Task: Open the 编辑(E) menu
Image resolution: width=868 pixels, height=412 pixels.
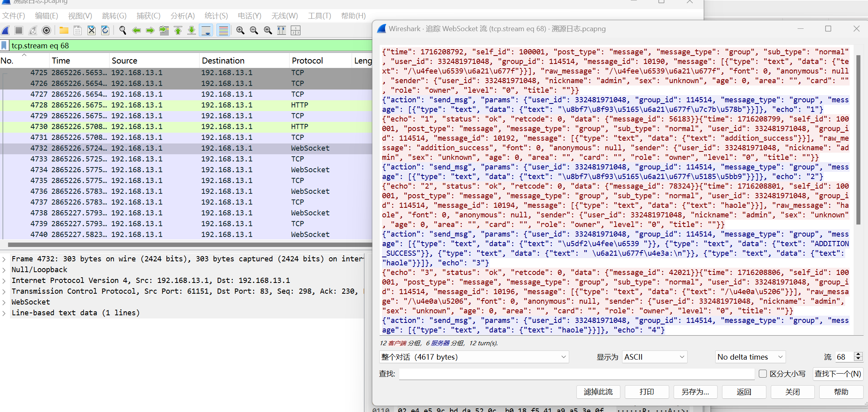Action: coord(46,16)
